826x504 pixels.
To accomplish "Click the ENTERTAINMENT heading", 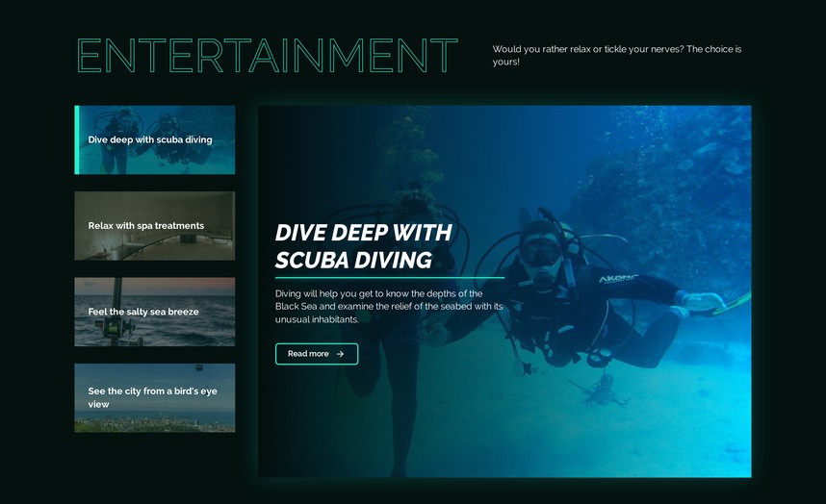I will (267, 55).
